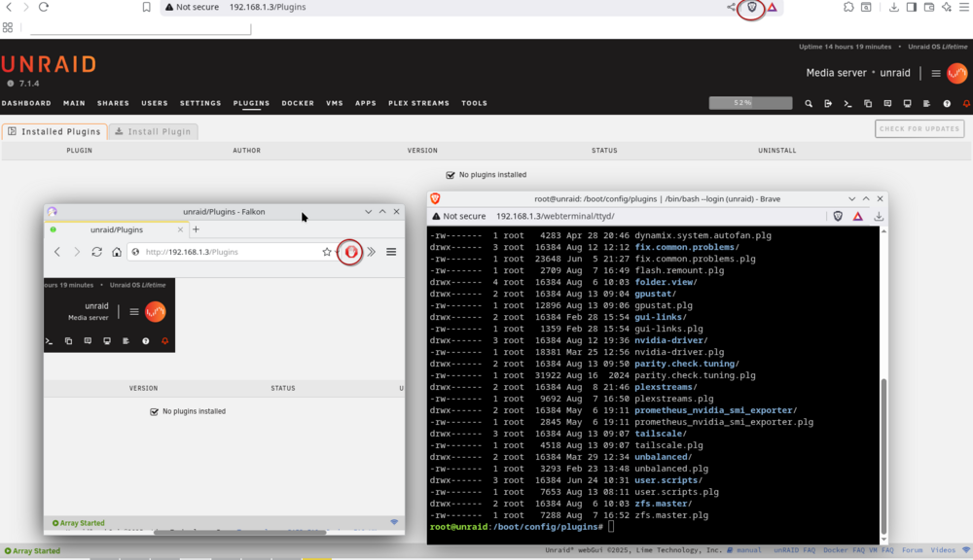Open the Leo AI sparkle icon in Brave toolbar

click(947, 8)
